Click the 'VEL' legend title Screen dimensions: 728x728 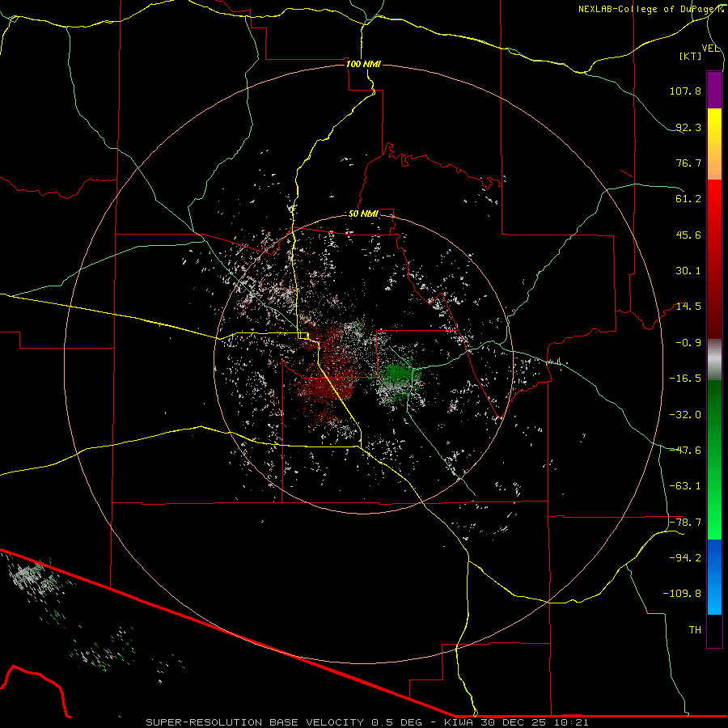pos(710,48)
